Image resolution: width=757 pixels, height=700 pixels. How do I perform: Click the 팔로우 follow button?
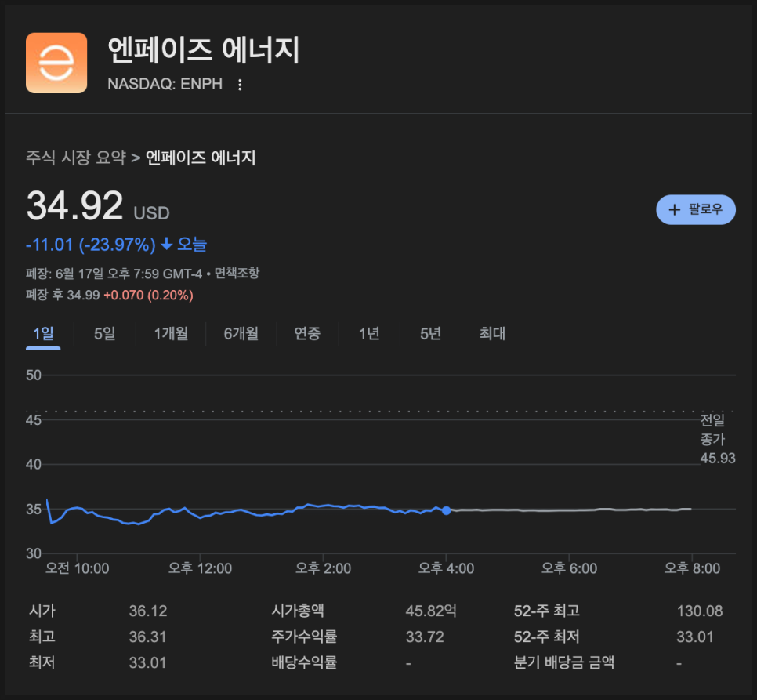[696, 209]
